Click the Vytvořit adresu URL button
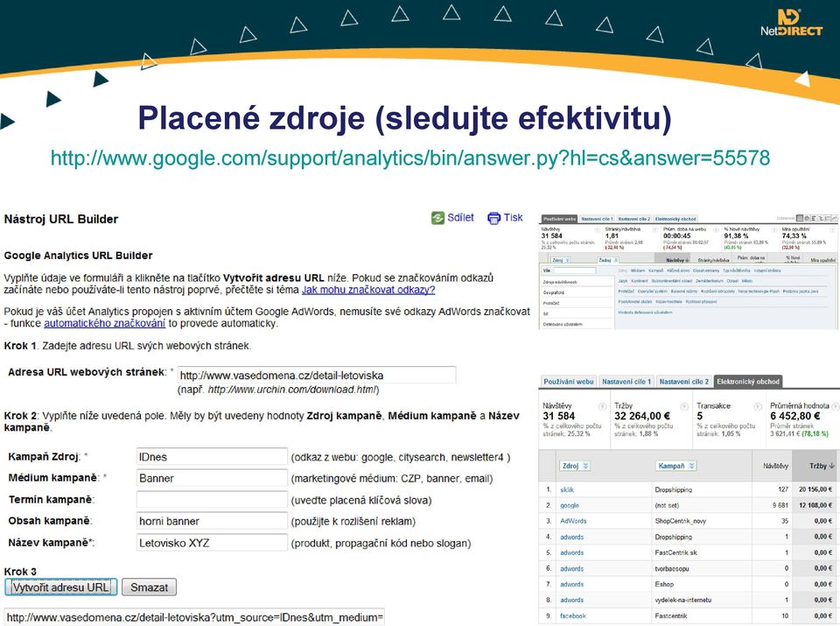The height and width of the screenshot is (626, 840). pos(60,587)
